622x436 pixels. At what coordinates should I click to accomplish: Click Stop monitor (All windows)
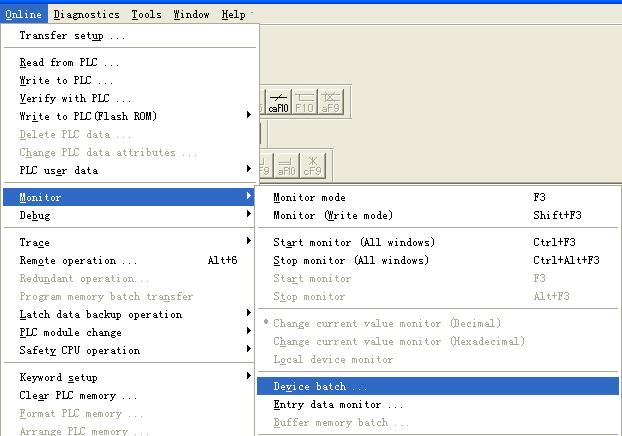point(351,261)
